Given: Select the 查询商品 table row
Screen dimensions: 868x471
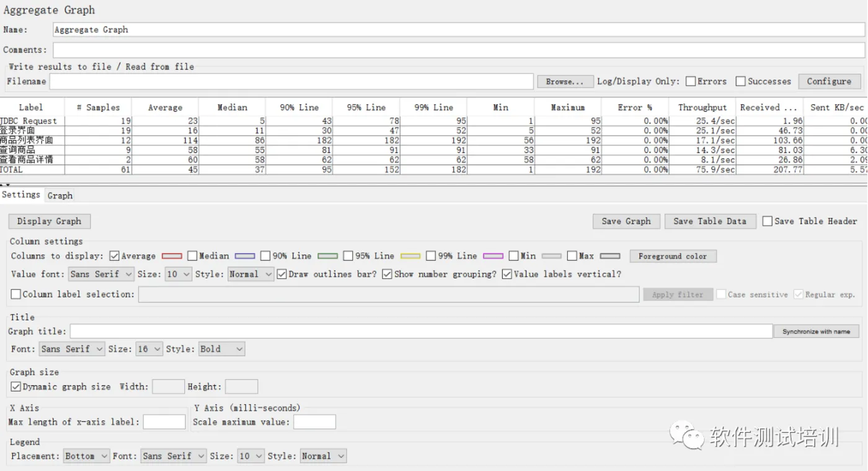Looking at the screenshot, I should pyautogui.click(x=434, y=150).
